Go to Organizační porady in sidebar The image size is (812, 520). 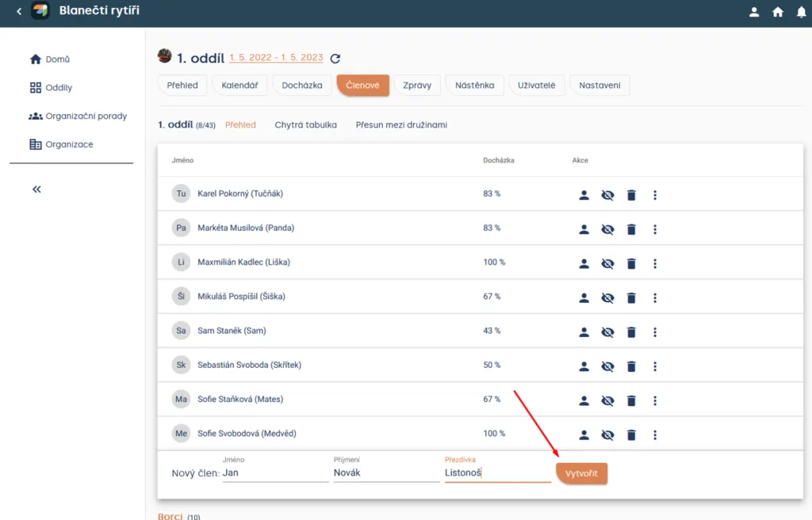point(78,116)
